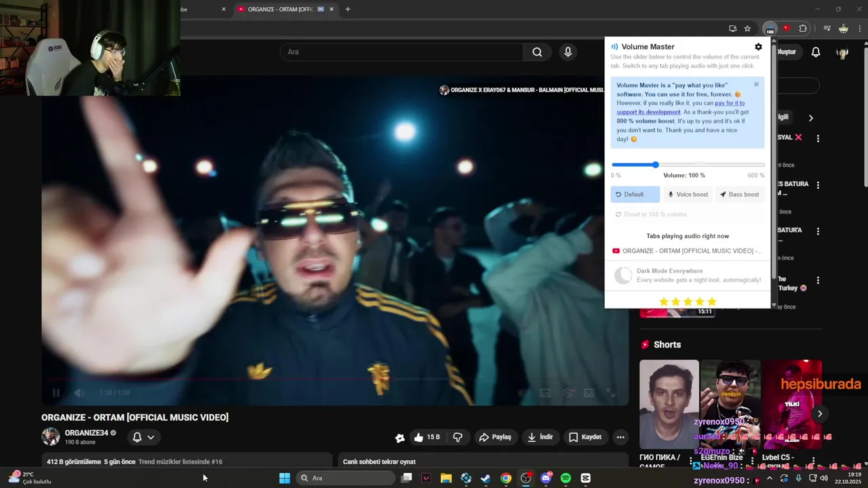Open the YouTube account avatar menu

point(842,52)
